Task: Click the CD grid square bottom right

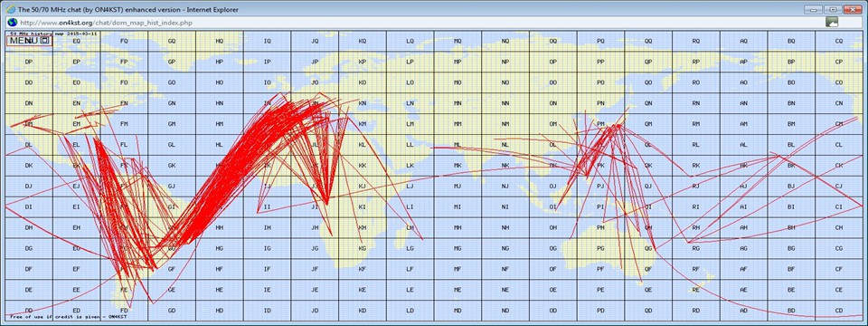Action: pos(839,310)
